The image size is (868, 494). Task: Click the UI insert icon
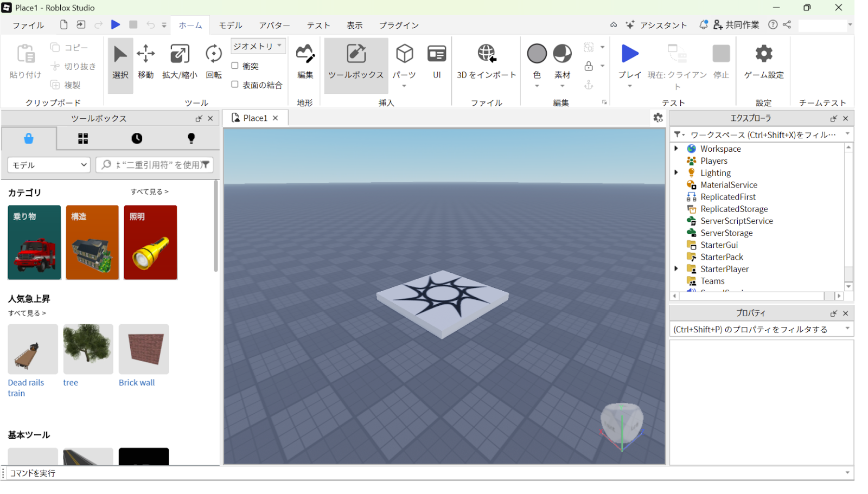coord(437,61)
